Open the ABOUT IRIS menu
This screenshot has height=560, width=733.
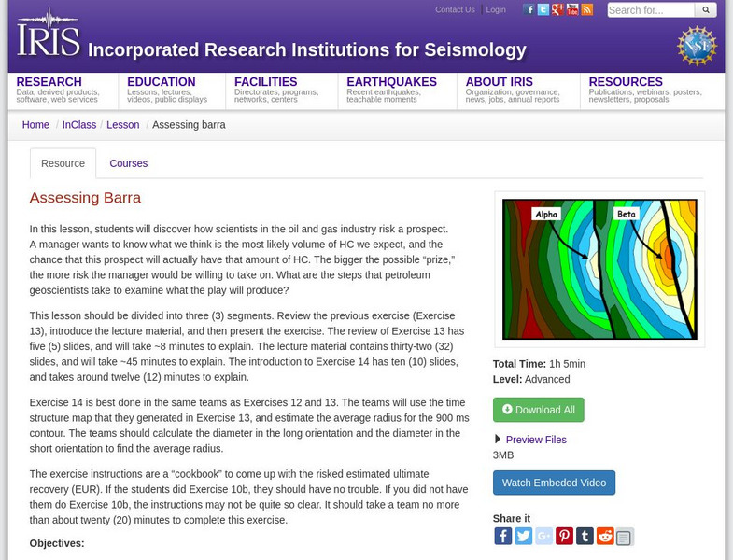click(x=500, y=82)
